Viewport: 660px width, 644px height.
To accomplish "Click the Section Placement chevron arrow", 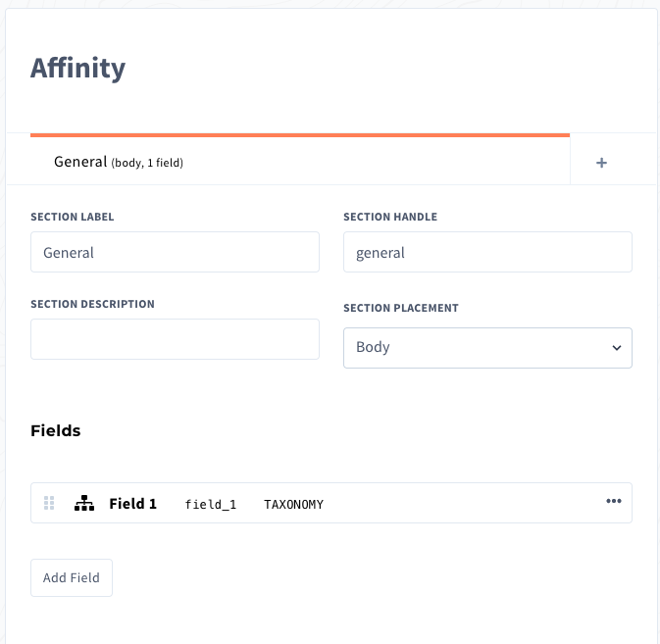I will (x=617, y=348).
